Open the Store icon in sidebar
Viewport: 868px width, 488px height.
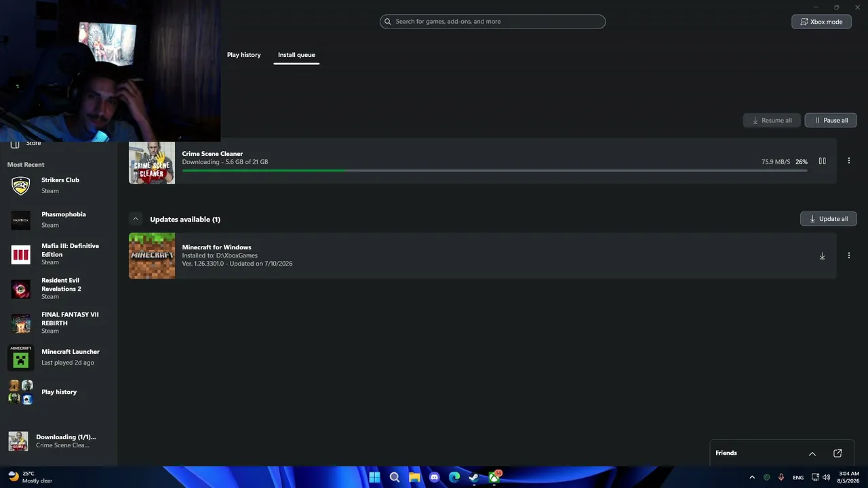pos(15,144)
